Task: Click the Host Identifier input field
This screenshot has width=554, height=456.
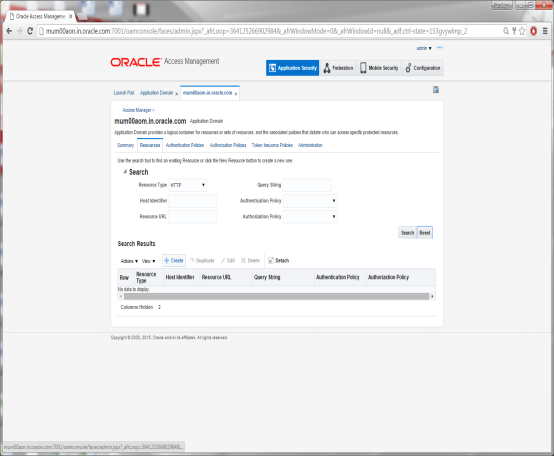Action: pyautogui.click(x=193, y=201)
